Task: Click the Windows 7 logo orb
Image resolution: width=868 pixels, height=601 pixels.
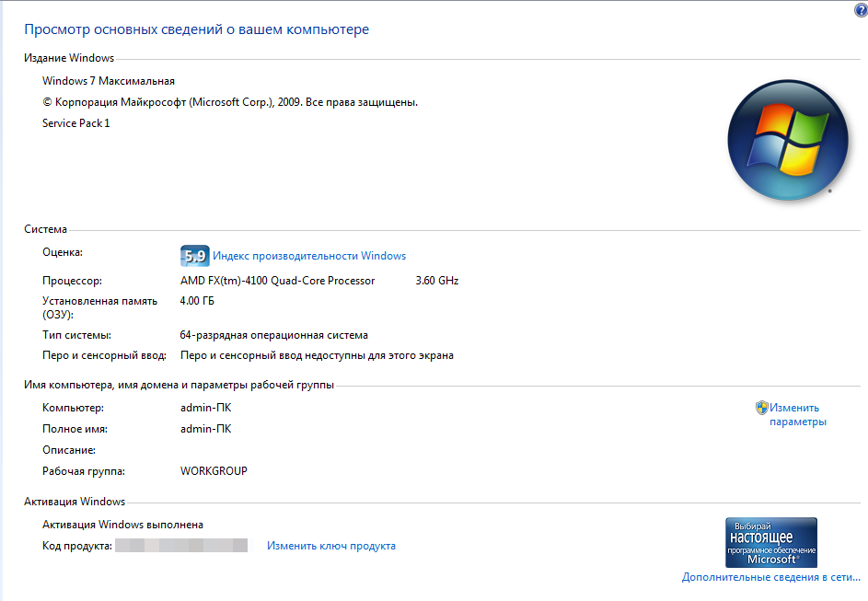Action: tap(788, 140)
